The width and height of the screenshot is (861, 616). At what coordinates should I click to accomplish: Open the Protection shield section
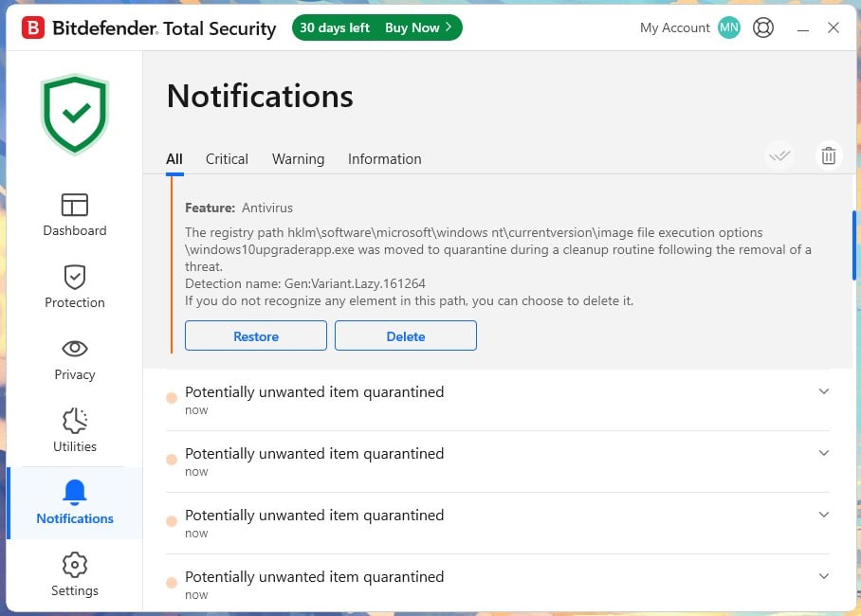75,286
